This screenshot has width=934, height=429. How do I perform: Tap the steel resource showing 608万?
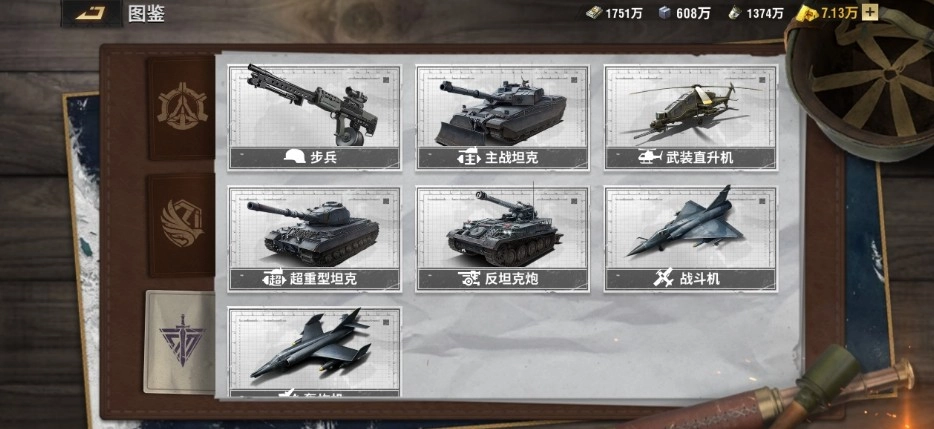click(x=684, y=13)
